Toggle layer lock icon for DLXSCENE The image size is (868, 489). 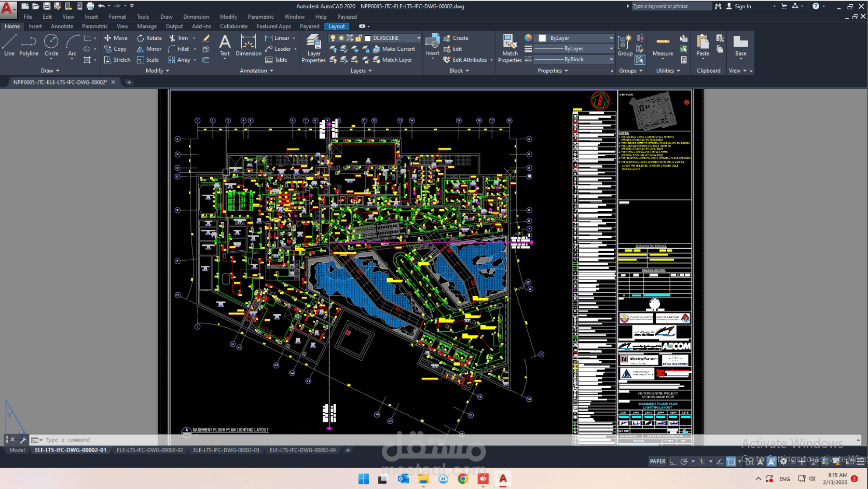[358, 38]
